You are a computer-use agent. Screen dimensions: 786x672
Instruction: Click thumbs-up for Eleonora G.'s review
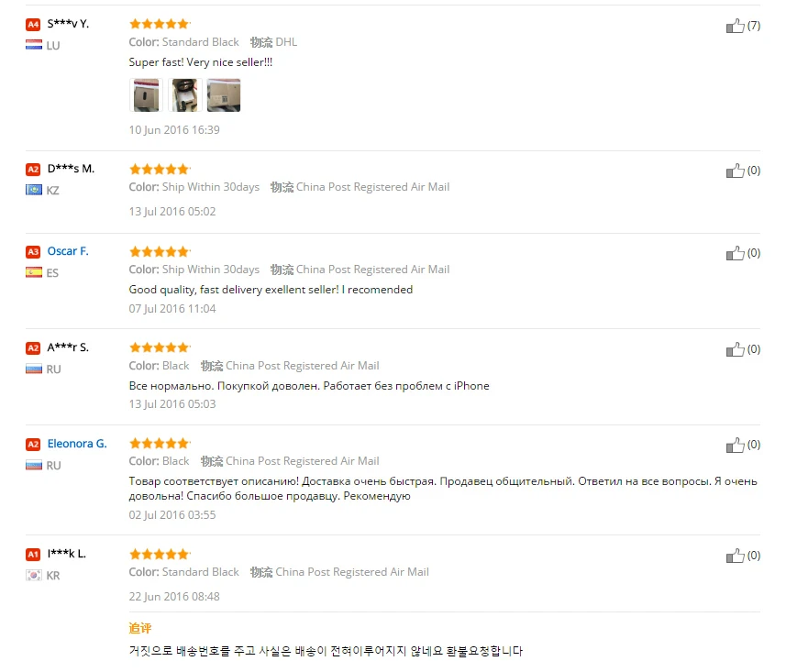(735, 445)
